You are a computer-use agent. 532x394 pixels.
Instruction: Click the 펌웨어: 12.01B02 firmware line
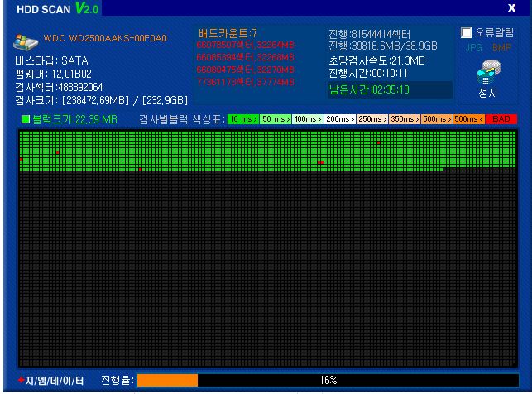[x=53, y=74]
